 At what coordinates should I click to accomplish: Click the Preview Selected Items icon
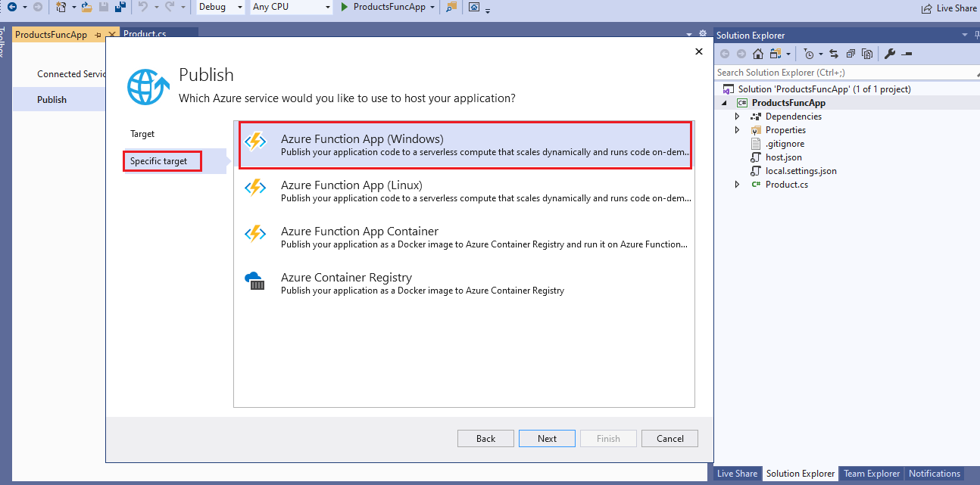point(907,54)
